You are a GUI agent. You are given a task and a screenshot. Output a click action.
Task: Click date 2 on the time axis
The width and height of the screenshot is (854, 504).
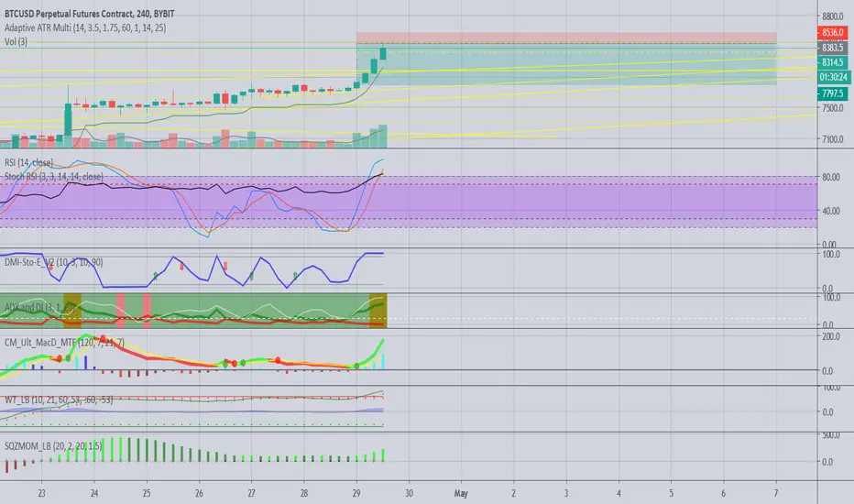[x=513, y=493]
